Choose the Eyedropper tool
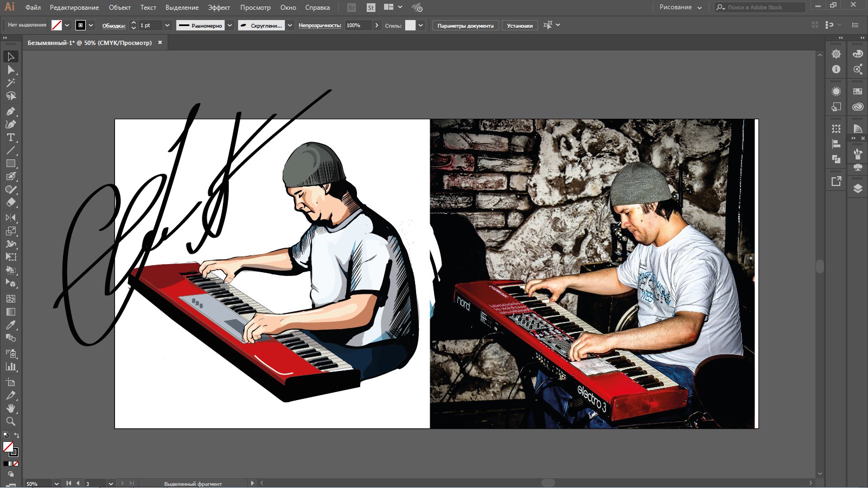This screenshot has width=868, height=488. pos(10,325)
